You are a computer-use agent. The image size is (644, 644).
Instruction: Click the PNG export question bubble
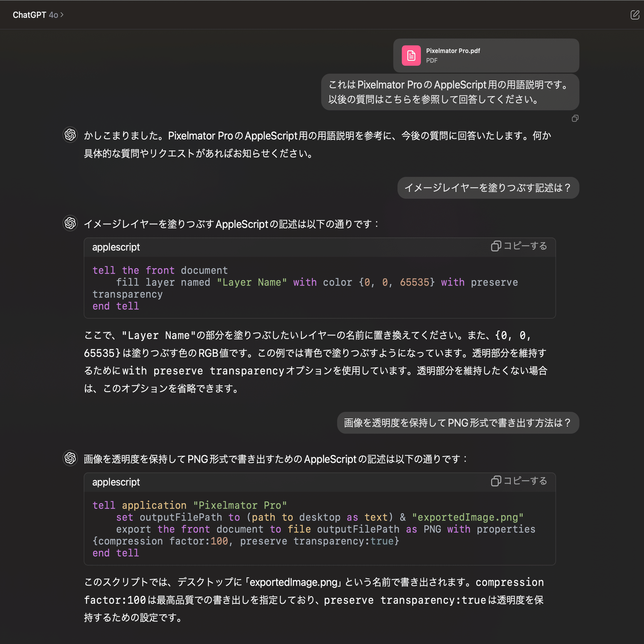tap(457, 423)
